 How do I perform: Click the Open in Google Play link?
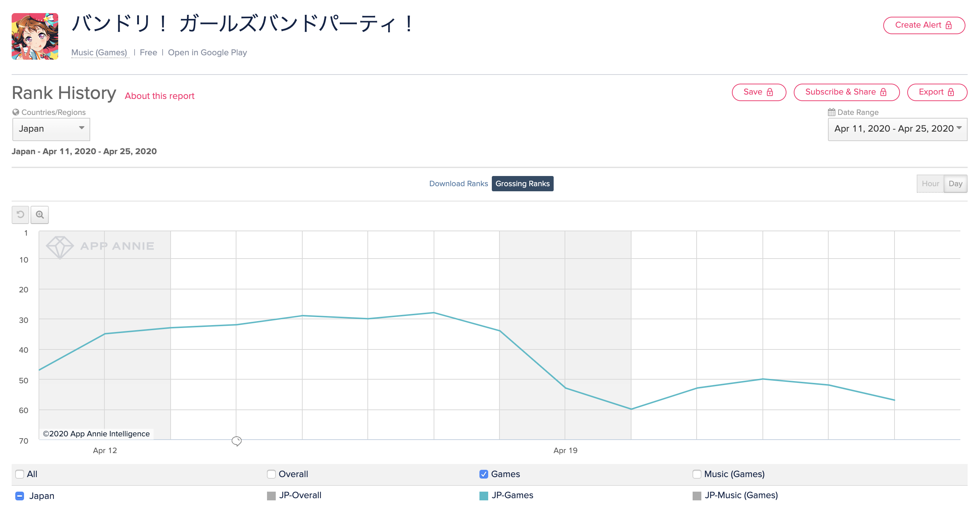coord(207,52)
